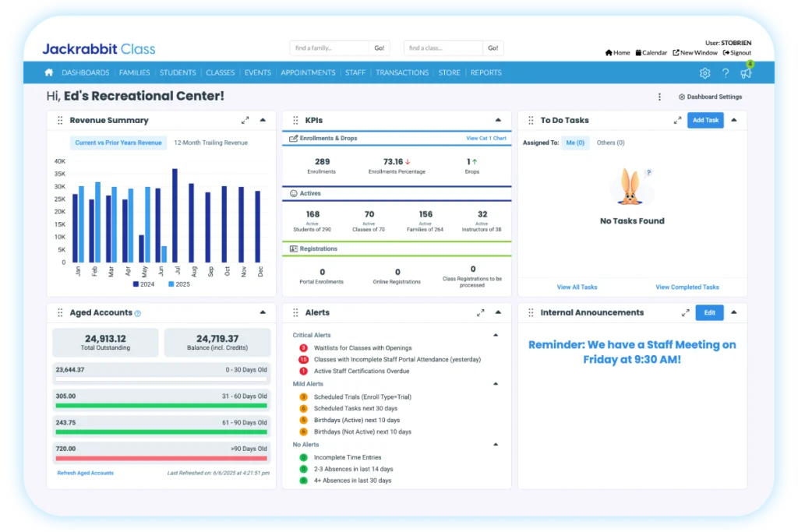Grab the Aged Accounts drag handle
Screen dimensions: 798x532
(x=60, y=313)
